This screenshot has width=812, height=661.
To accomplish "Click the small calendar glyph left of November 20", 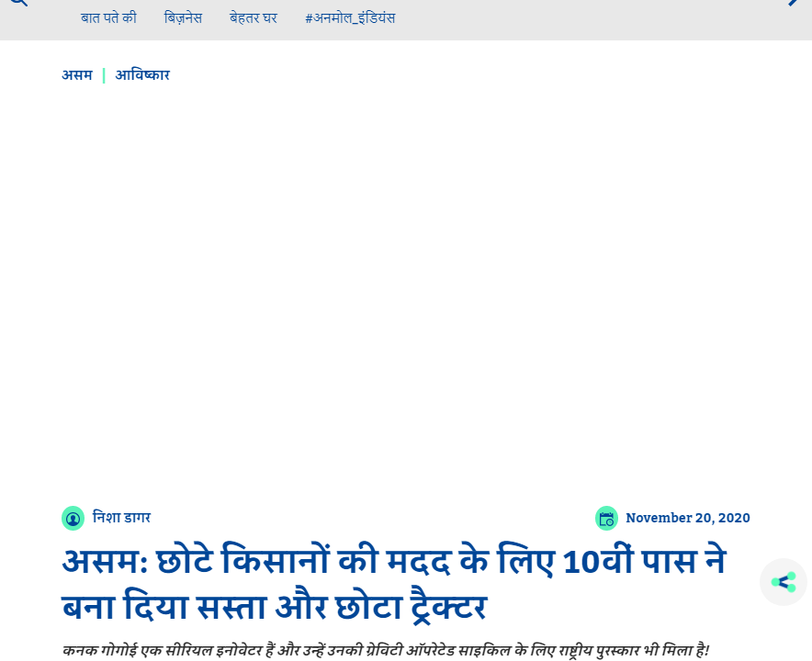I will (x=606, y=518).
